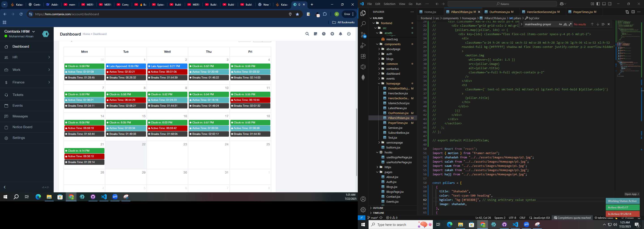This screenshot has height=229, width=644.
Task: Click the power logout icon in HRM header
Action: pos(349,34)
